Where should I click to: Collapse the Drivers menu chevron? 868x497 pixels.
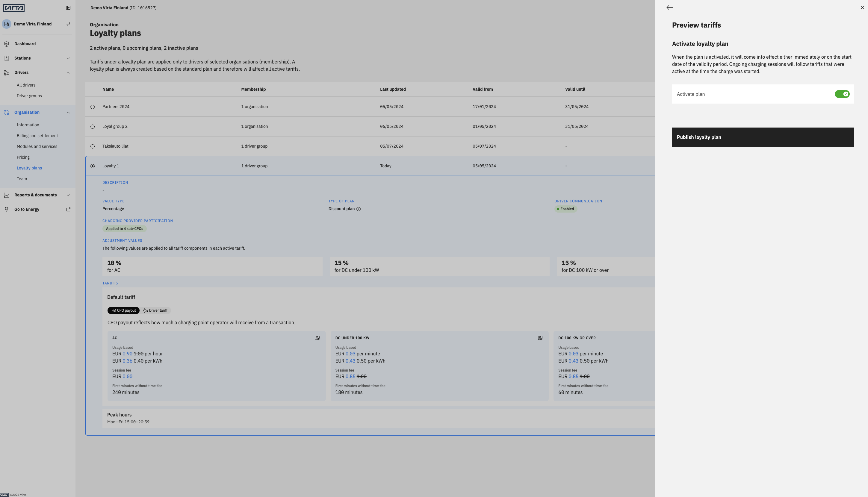(68, 73)
